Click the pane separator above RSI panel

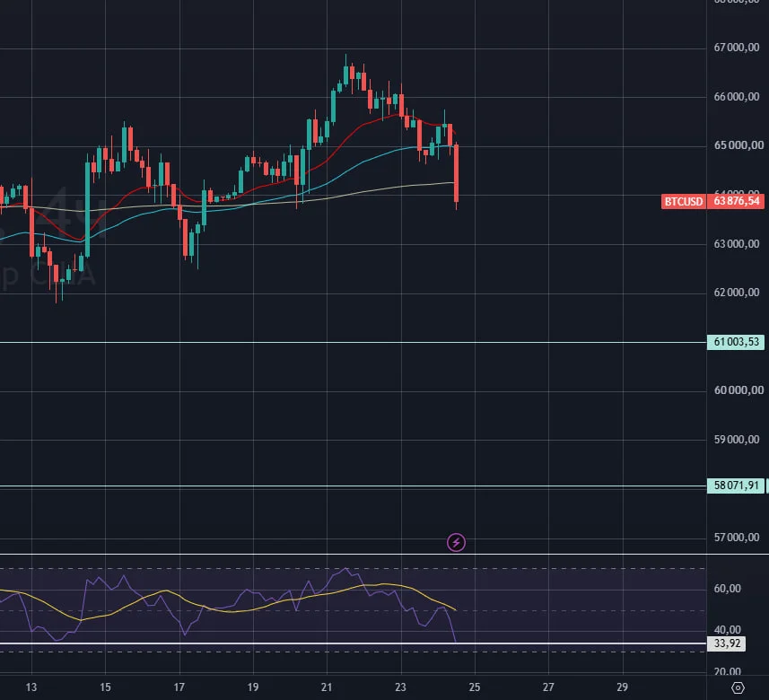[x=384, y=555]
